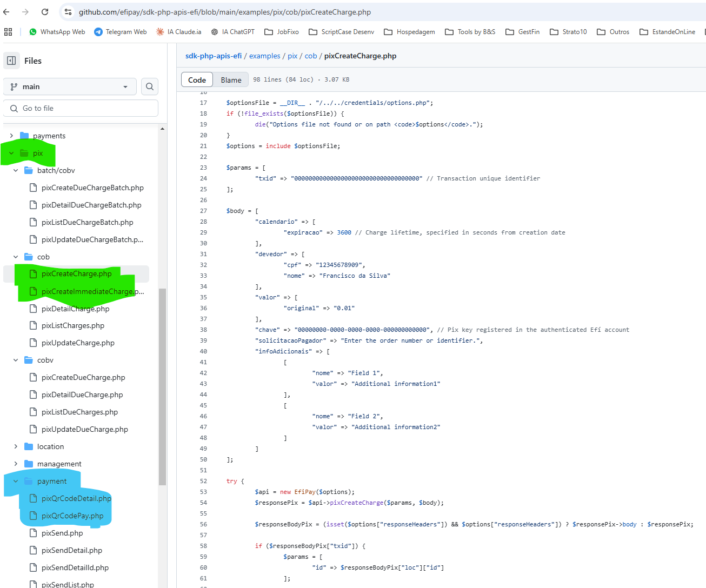Click the pixUpdateCharge.php file icon
The width and height of the screenshot is (706, 588).
[x=33, y=343]
